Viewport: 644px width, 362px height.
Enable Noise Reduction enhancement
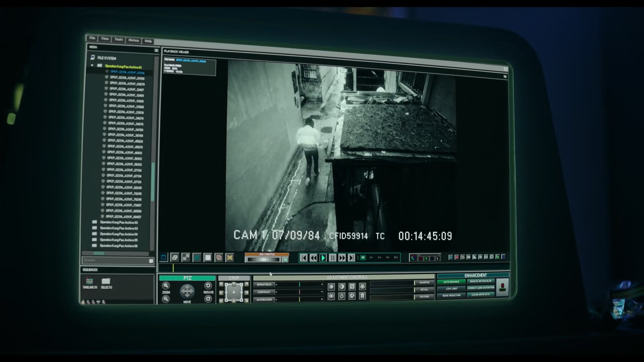(x=451, y=295)
